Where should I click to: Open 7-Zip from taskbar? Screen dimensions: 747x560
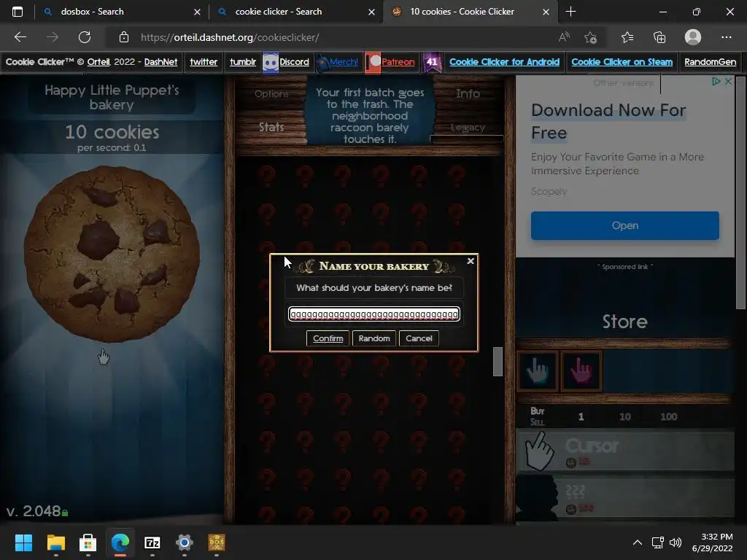point(152,542)
